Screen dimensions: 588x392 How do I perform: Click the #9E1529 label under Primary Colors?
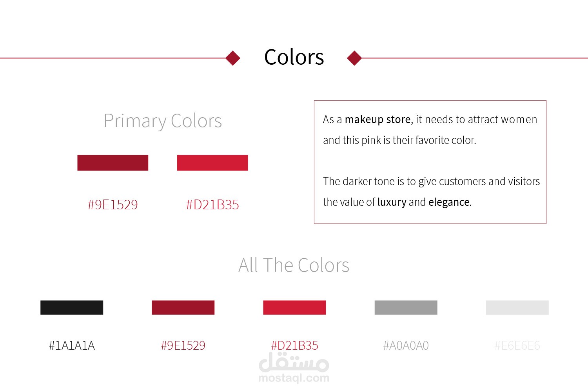tap(113, 205)
